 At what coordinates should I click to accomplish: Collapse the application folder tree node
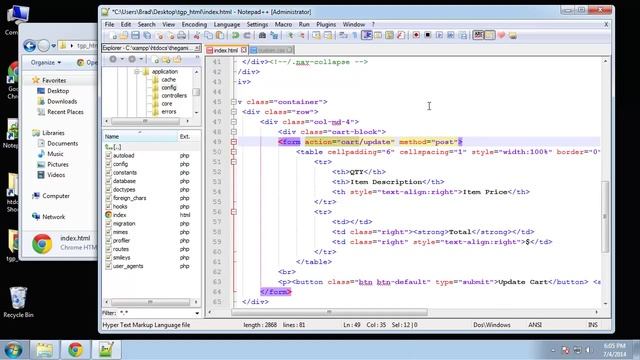click(137, 71)
